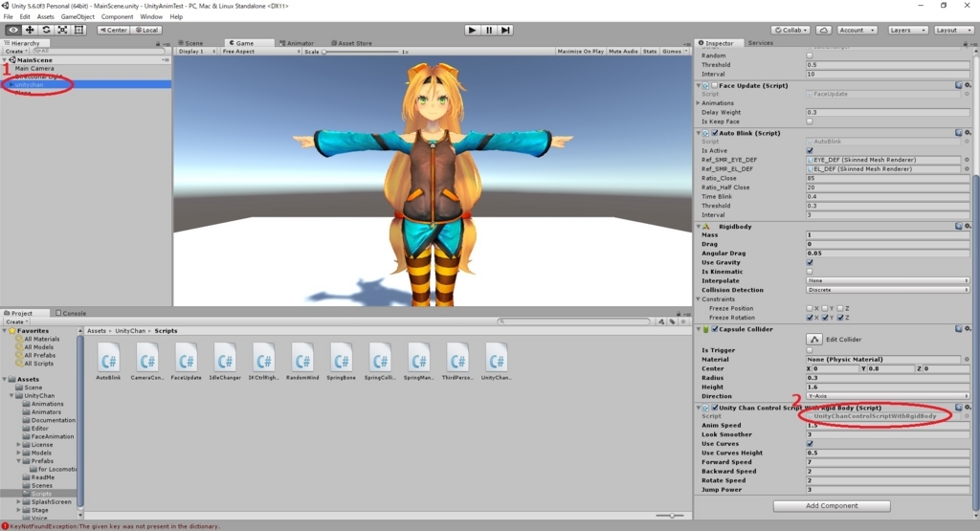Image resolution: width=980 pixels, height=531 pixels.
Task: Select the Move tool in toolbar
Action: click(x=30, y=30)
